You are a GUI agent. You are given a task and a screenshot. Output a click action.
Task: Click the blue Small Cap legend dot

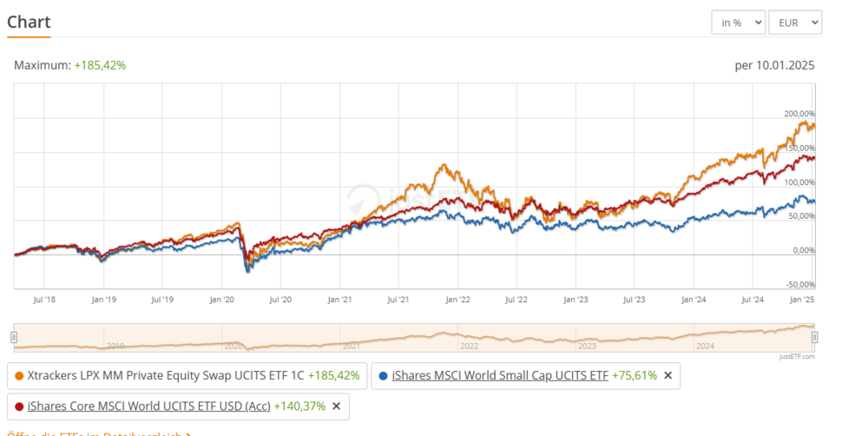coord(382,376)
